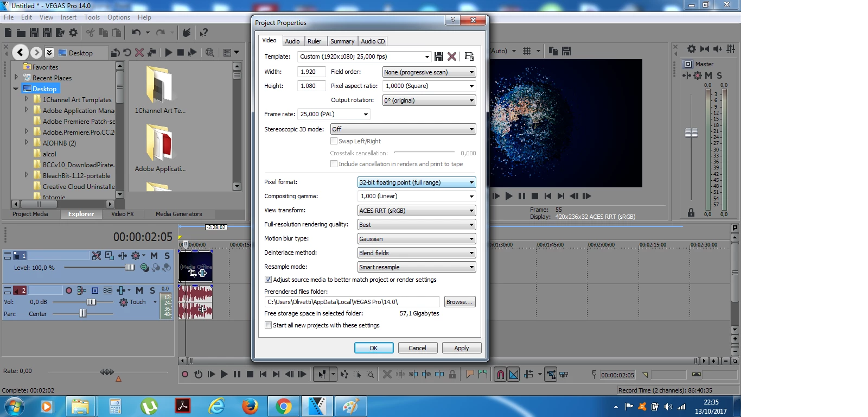
Task: Open the View transform dropdown
Action: coord(417,211)
